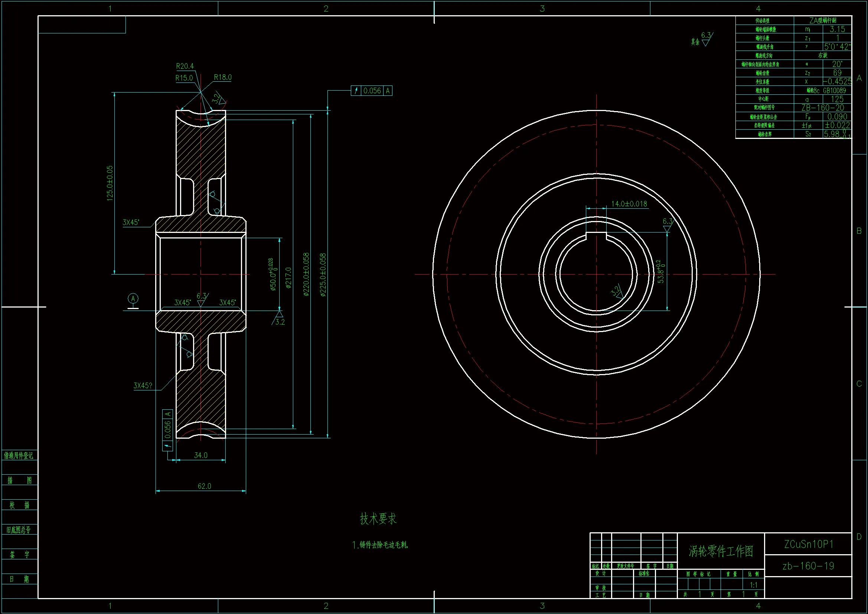Click the 6.3 roughness mark between 3X45° chamfers

pyautogui.click(x=202, y=299)
